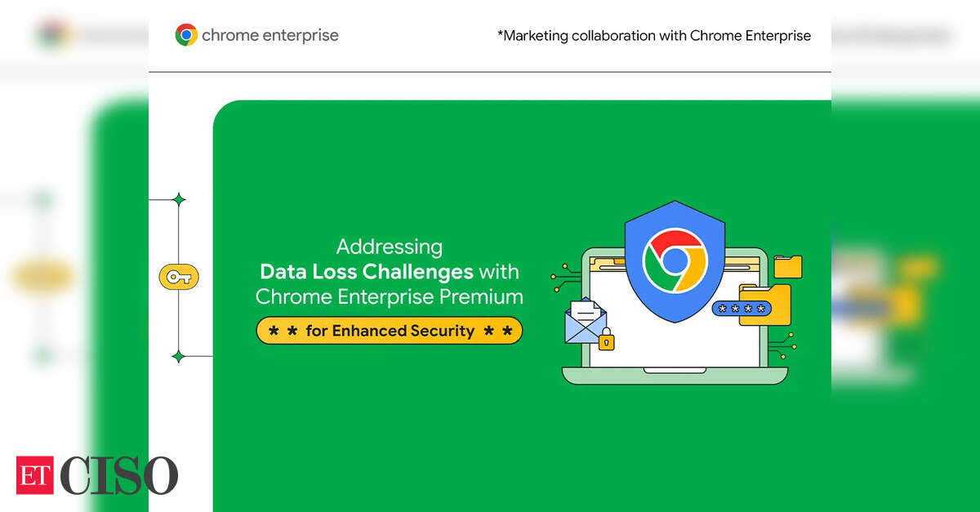Click the red ET logo box
The image size is (980, 512).
[x=34, y=475]
